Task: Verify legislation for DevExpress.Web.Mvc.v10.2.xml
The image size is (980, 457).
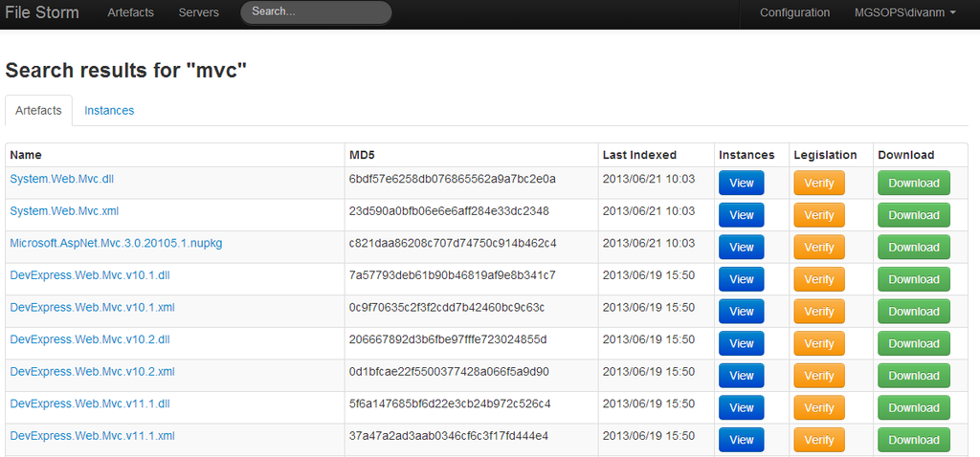Action: click(x=819, y=376)
